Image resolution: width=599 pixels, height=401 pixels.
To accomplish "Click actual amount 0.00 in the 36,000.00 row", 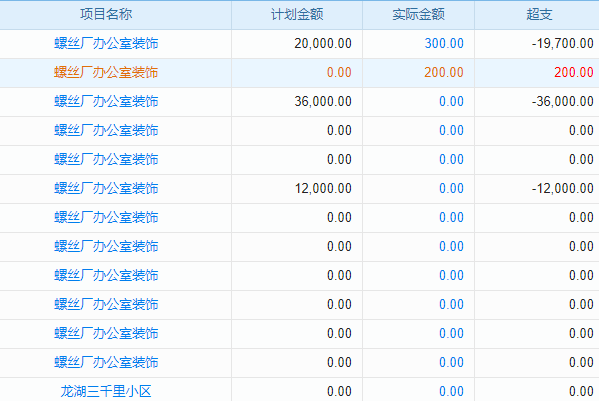I will pyautogui.click(x=451, y=102).
